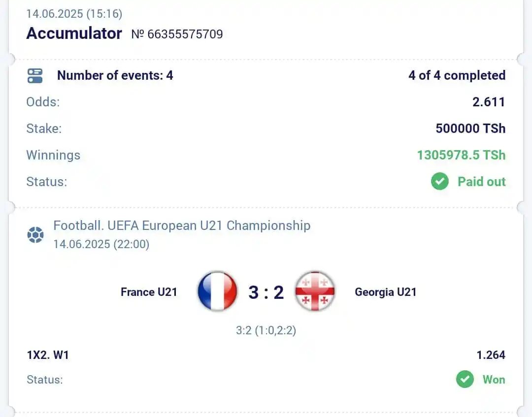Image resolution: width=532 pixels, height=417 pixels.
Task: Click bet slip number 66355575709
Action: pos(177,34)
